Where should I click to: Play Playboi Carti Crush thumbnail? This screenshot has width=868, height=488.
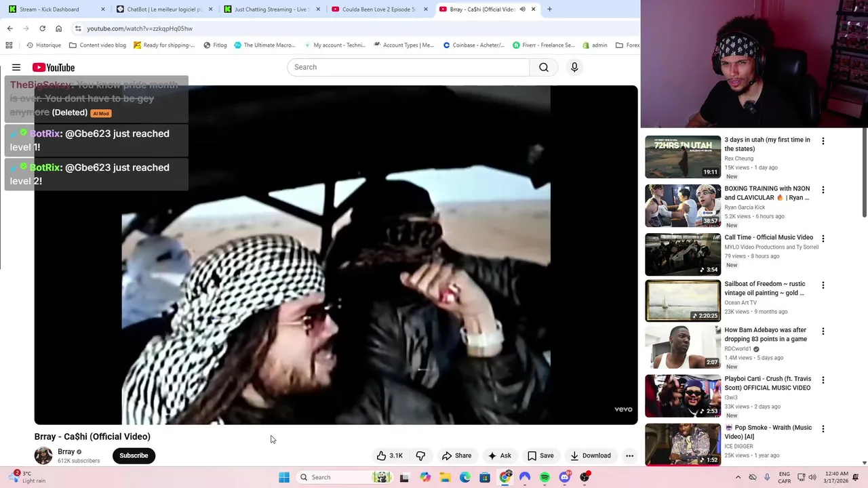coord(682,396)
